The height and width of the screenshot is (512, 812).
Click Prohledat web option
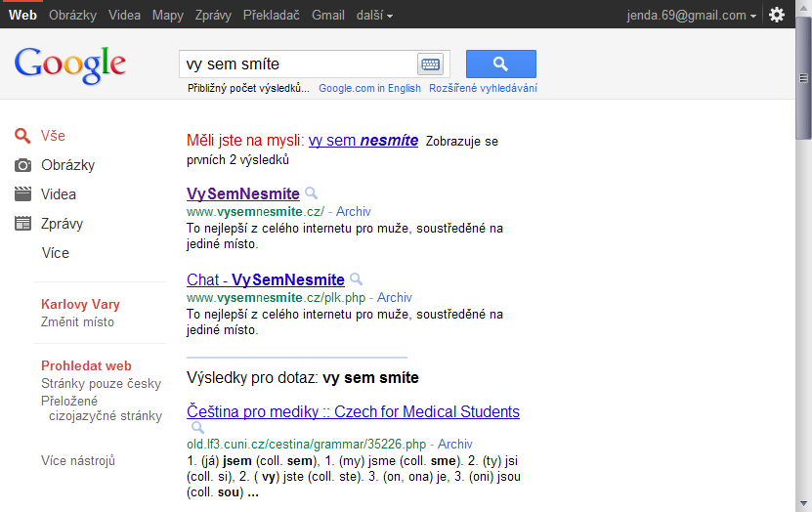[86, 366]
